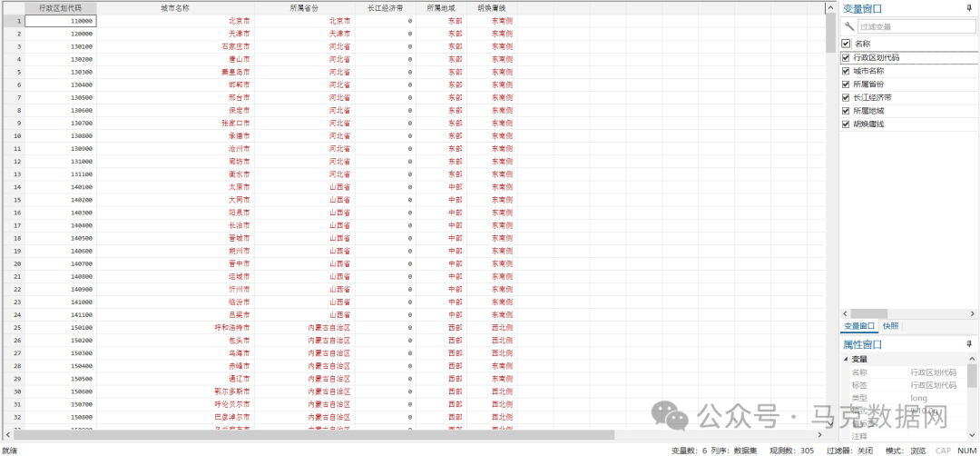
Task: Click the properties panel scrollbar down arrow
Action: tap(972, 435)
